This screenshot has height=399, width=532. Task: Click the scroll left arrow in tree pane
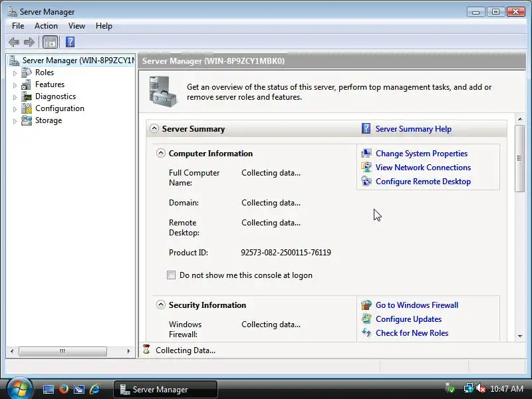coord(12,351)
